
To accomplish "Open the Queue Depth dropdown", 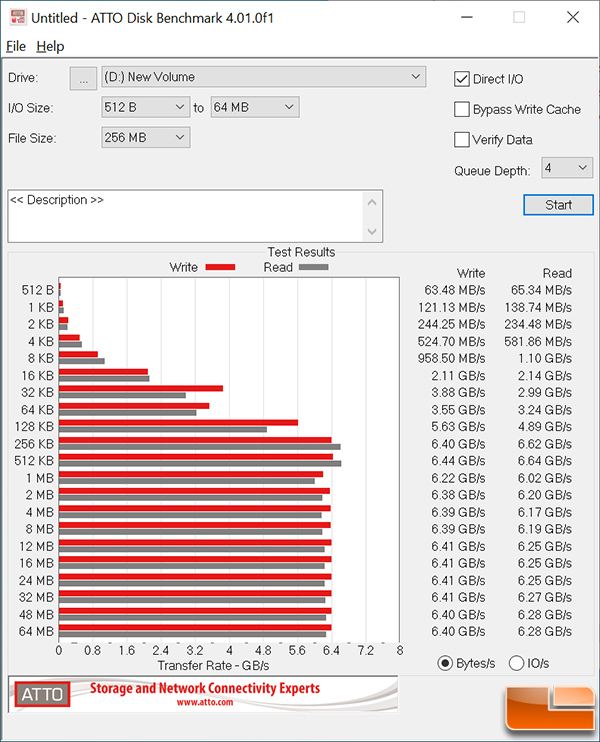I will (567, 168).
